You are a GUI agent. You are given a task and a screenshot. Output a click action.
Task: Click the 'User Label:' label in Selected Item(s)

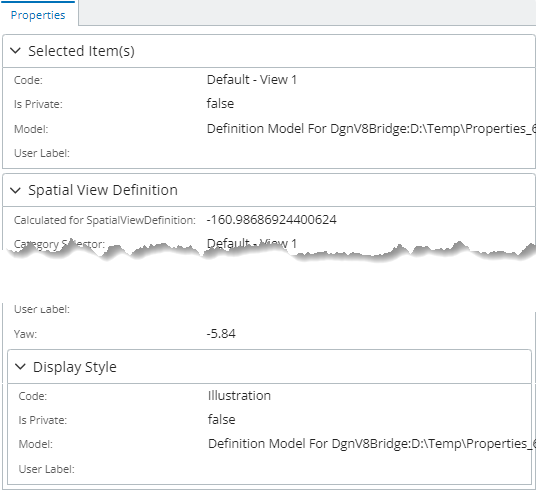[42, 153]
